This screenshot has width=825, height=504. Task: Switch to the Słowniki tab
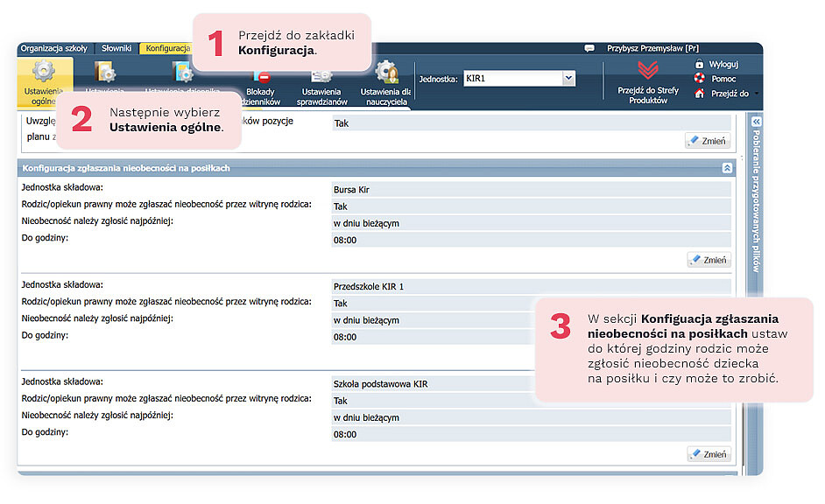pyautogui.click(x=116, y=48)
